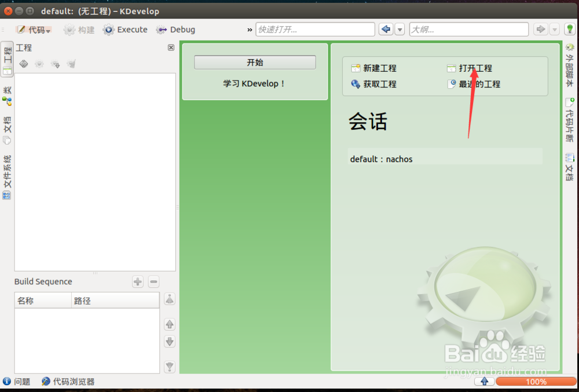Screen dimensions: 579x392
Task: Click 最近的工程 link
Action: point(474,84)
